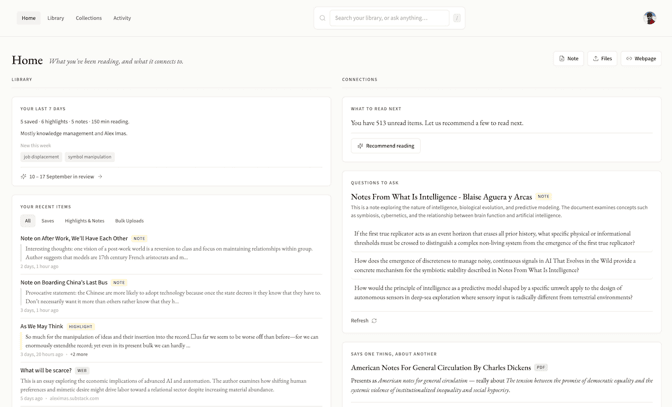
Task: Click the sparkle icon beside September review
Action: tap(24, 177)
